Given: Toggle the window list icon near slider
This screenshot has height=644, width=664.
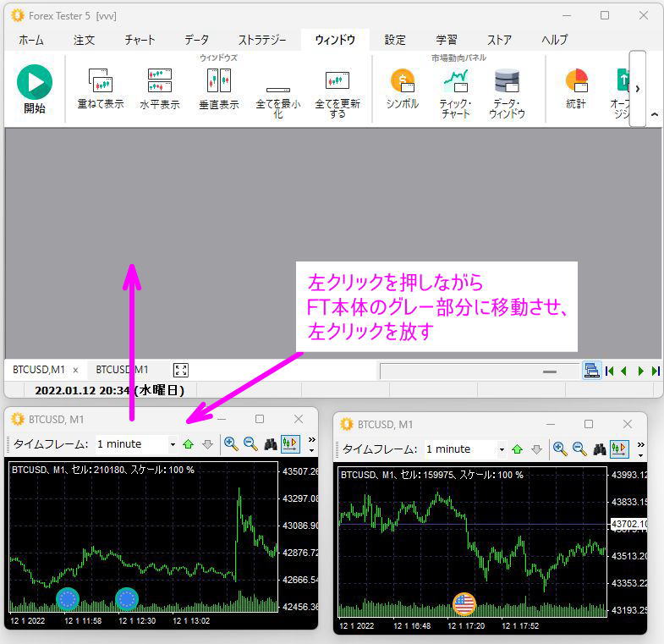Looking at the screenshot, I should 591,371.
